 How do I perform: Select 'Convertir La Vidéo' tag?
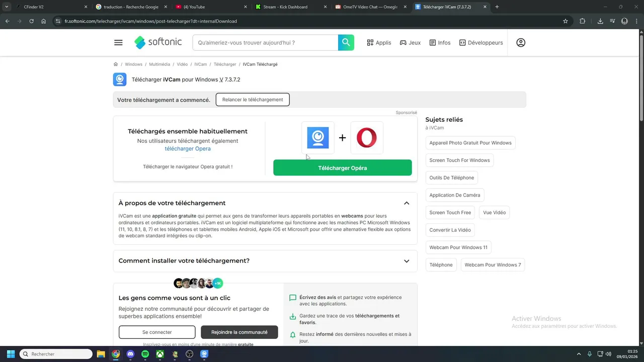(450, 230)
